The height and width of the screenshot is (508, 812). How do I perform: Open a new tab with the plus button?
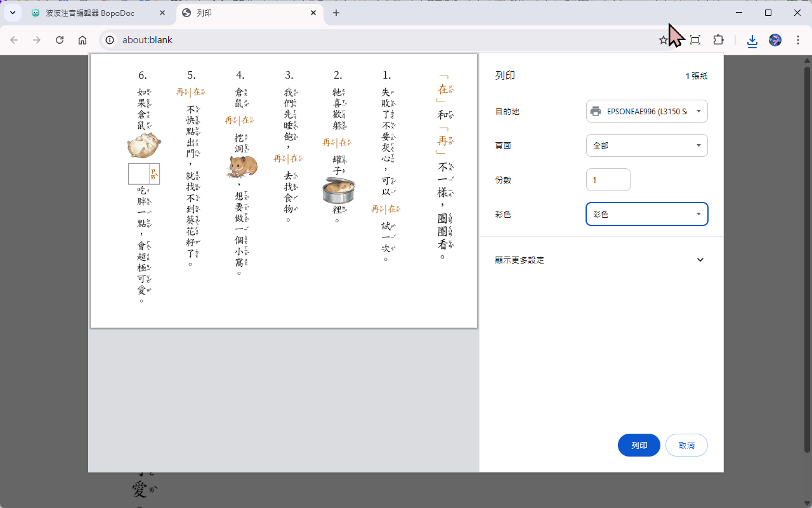coord(336,13)
